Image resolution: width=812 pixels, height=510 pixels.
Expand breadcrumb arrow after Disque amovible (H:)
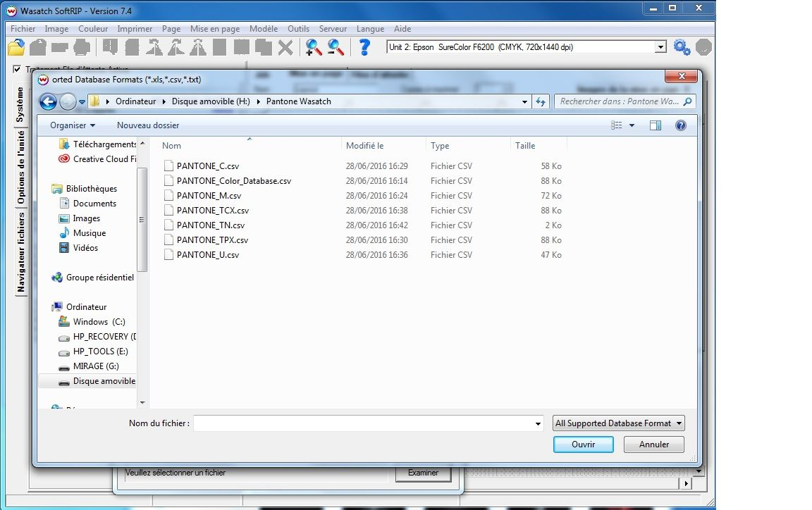click(x=259, y=101)
